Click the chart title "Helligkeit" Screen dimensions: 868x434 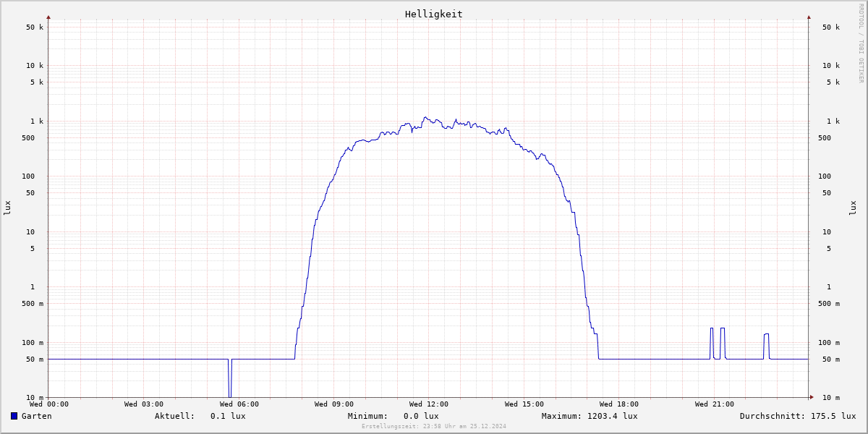click(434, 14)
